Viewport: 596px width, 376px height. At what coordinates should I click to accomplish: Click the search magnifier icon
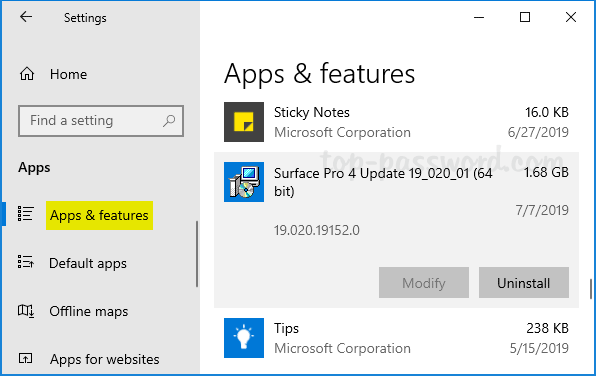pyautogui.click(x=169, y=121)
